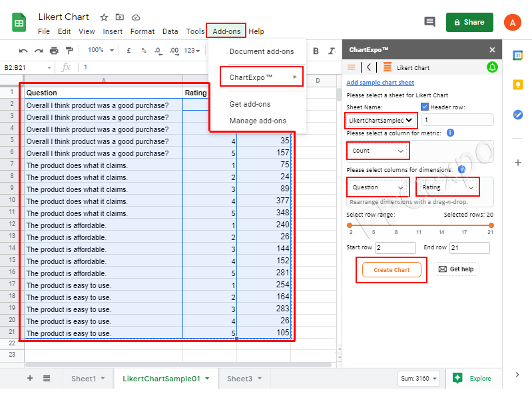
Task: Click Add sample chart sheet link
Action: (x=380, y=83)
